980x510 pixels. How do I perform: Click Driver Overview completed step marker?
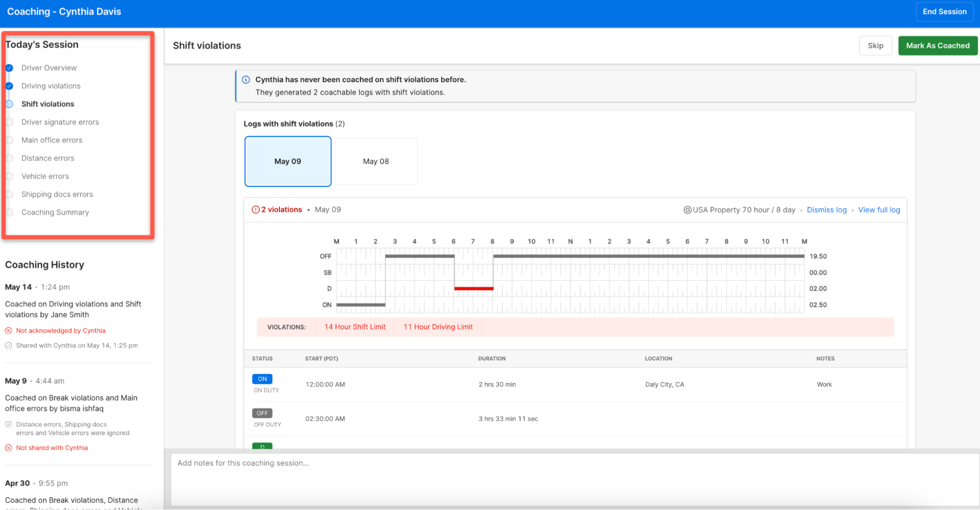click(x=9, y=68)
